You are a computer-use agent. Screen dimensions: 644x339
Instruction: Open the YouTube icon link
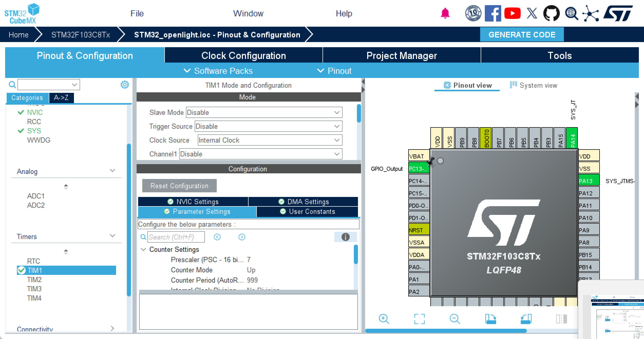[x=512, y=13]
